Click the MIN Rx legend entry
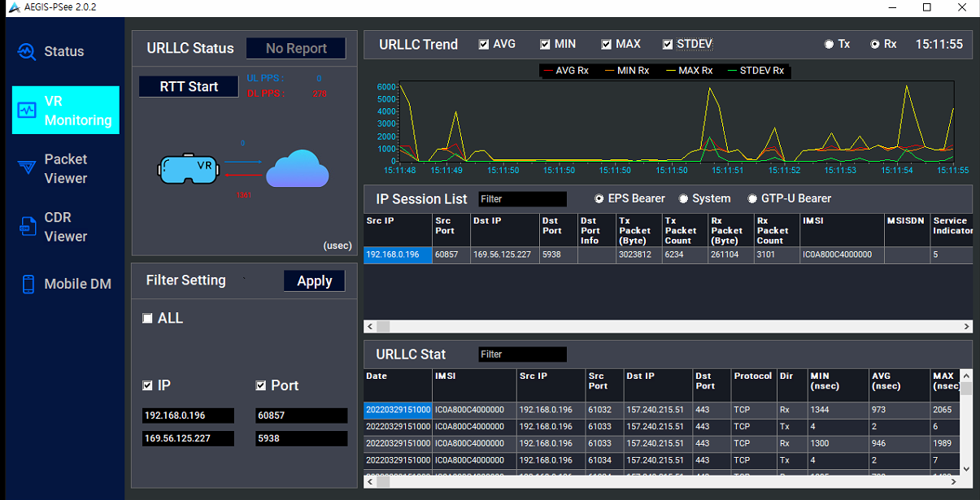Screen dimensions: 980x500 pos(626,71)
